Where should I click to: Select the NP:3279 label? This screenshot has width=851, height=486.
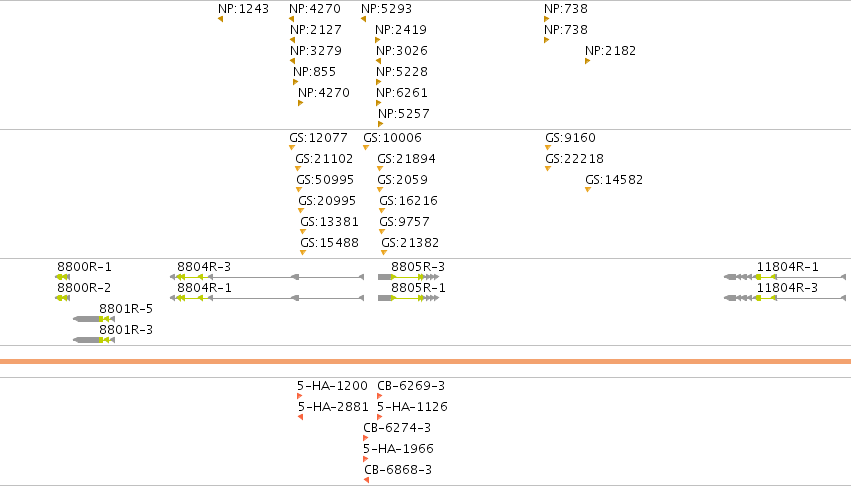tap(316, 51)
